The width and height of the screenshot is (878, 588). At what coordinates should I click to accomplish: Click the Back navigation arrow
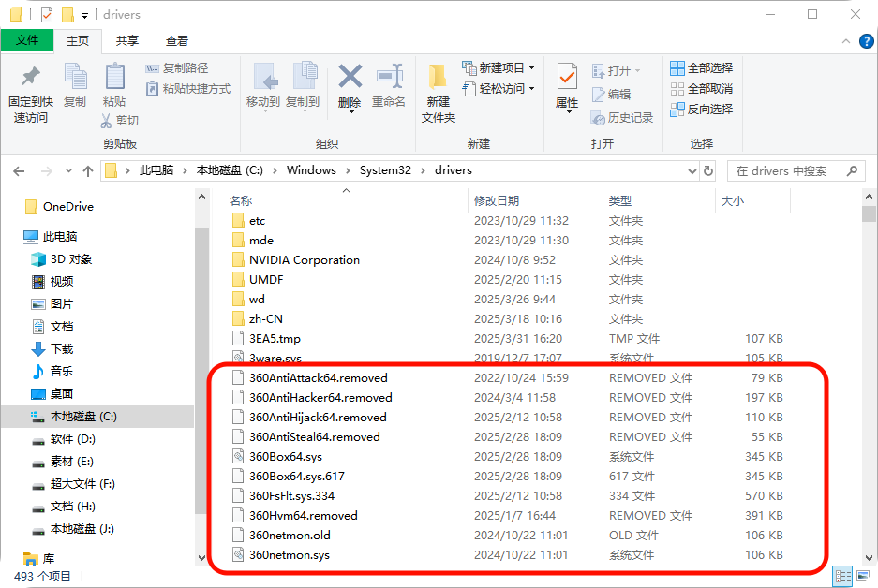tap(19, 171)
